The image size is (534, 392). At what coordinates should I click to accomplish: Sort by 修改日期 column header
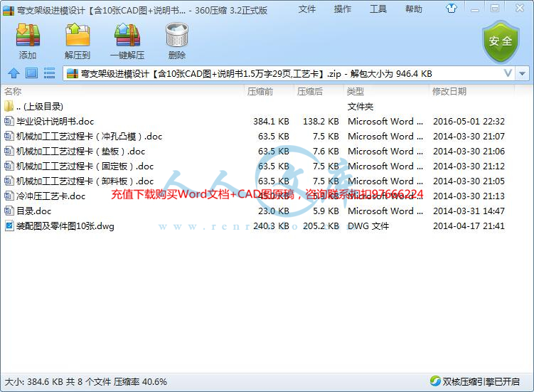click(x=449, y=91)
